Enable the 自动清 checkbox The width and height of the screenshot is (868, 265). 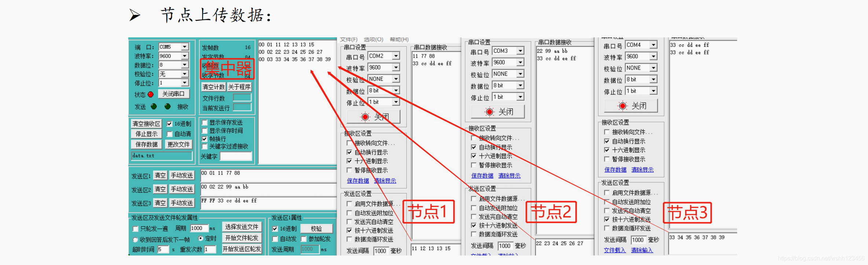click(x=169, y=134)
